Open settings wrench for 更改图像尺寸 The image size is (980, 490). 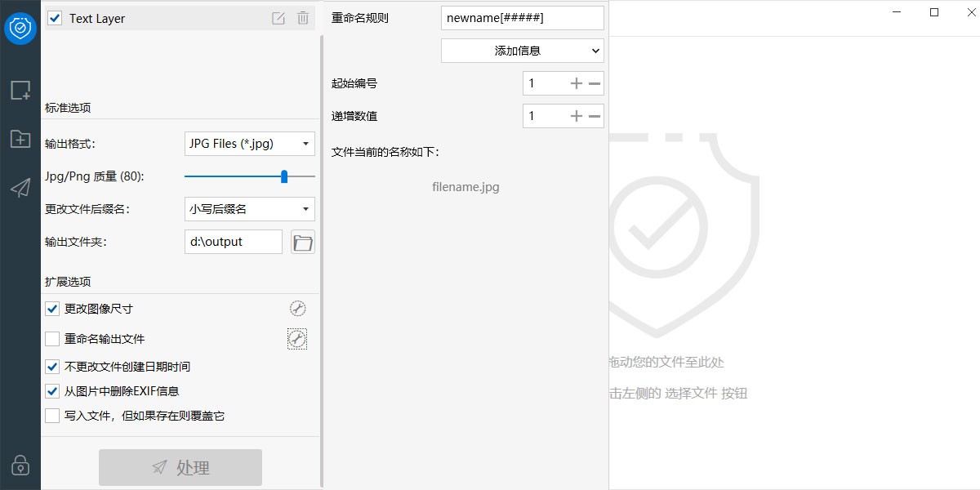[297, 309]
